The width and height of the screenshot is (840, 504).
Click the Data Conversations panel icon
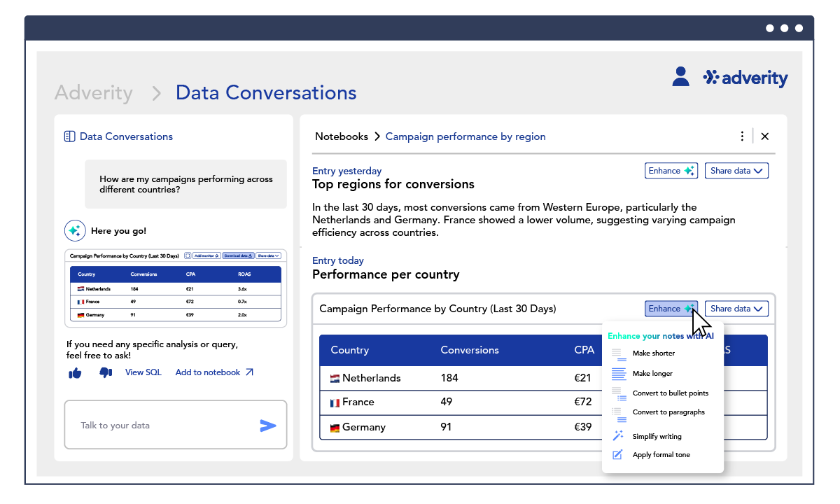69,136
